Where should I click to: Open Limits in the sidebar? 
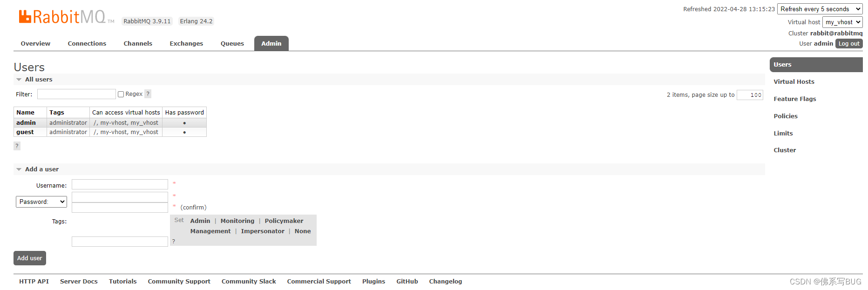783,133
